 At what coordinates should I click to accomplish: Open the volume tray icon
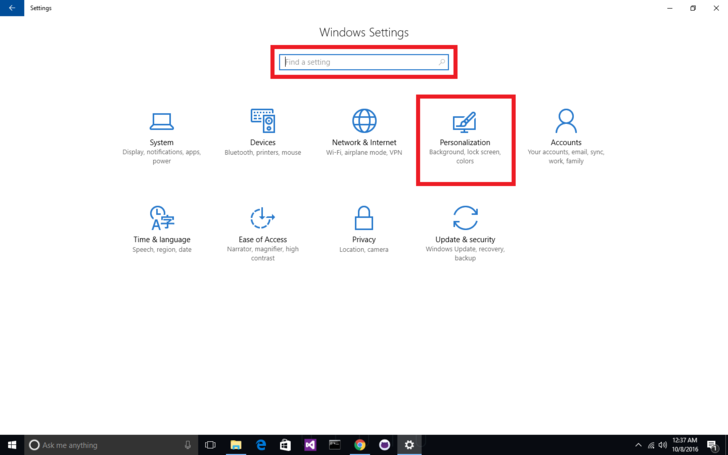click(663, 445)
